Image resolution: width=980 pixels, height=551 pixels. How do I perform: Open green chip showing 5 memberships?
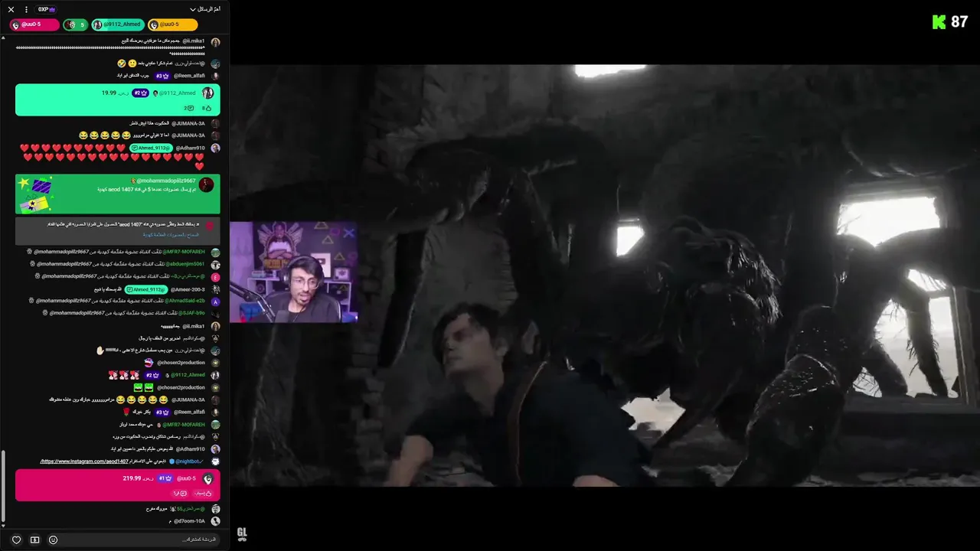(75, 24)
